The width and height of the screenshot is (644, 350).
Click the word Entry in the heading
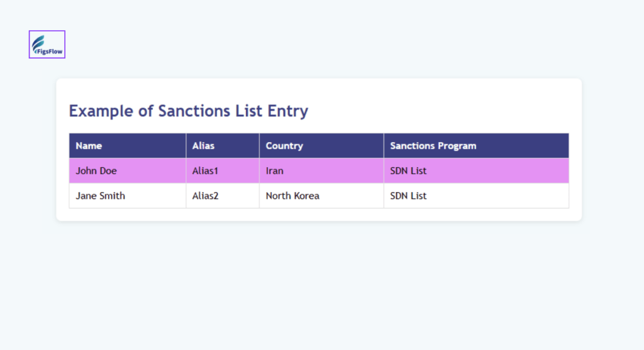pyautogui.click(x=287, y=111)
